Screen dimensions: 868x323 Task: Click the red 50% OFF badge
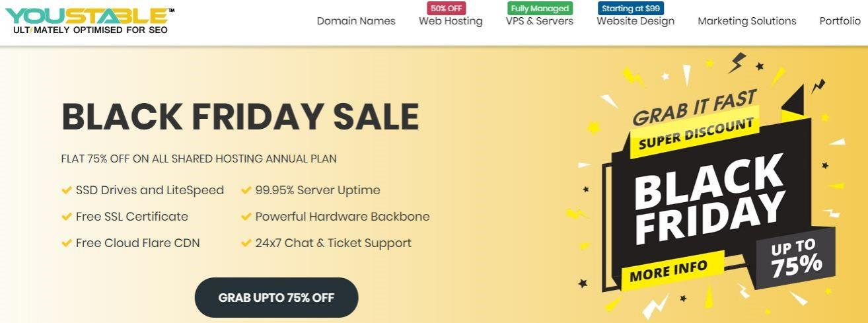pyautogui.click(x=447, y=9)
